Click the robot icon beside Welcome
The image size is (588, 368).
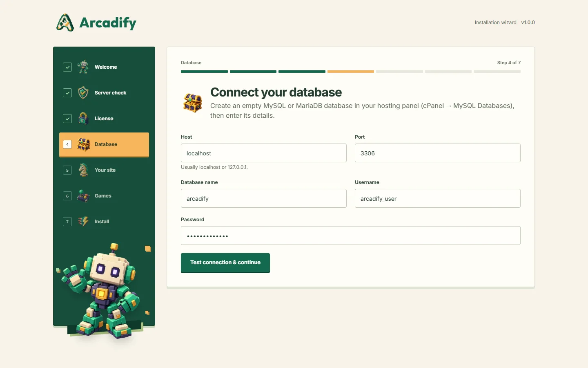[83, 67]
